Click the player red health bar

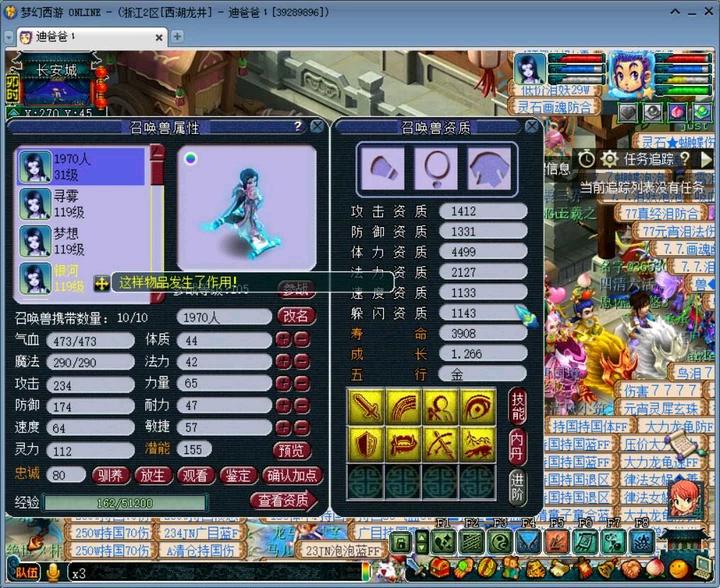(x=683, y=58)
